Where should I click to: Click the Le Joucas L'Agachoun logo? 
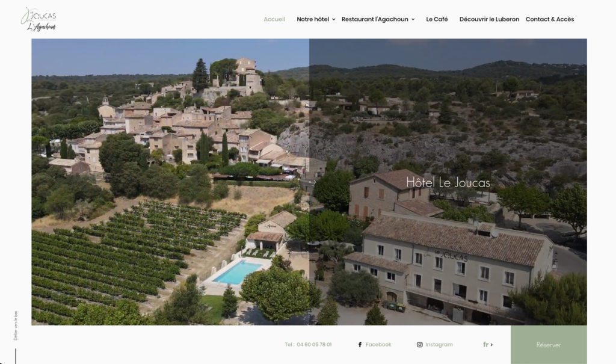coord(38,19)
